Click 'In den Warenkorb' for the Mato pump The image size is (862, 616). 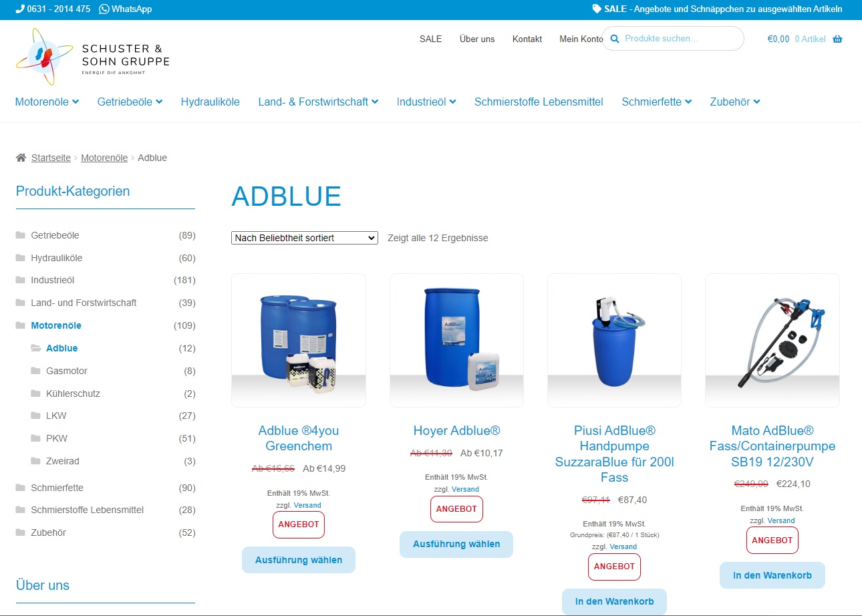772,575
